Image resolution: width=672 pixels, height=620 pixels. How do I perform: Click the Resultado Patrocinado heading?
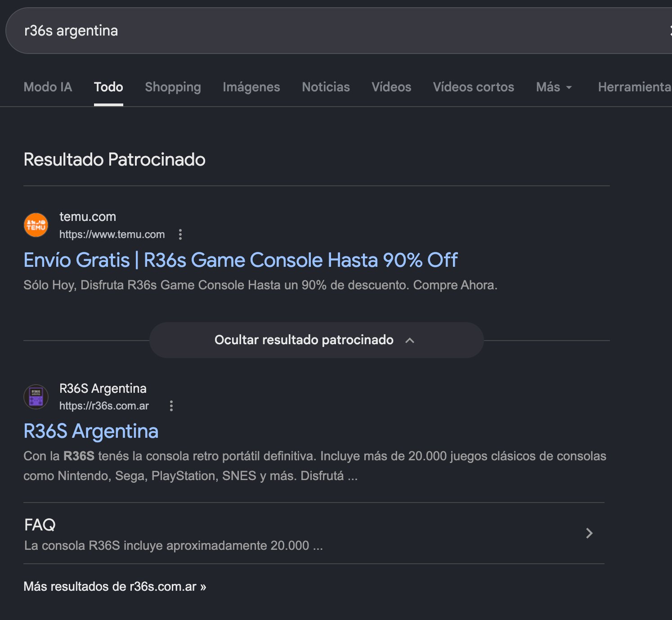click(x=114, y=160)
